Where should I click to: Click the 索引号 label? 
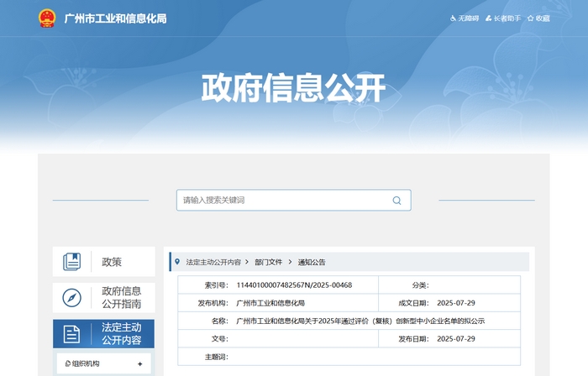[x=217, y=285]
